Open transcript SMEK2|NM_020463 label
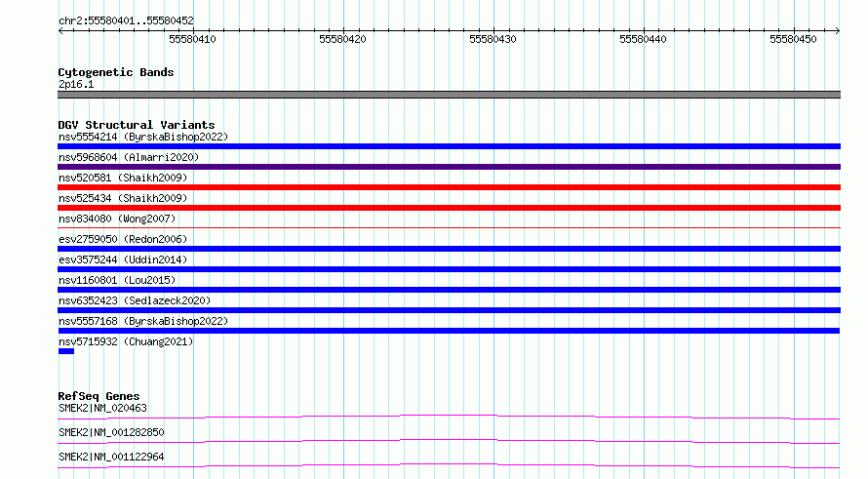The width and height of the screenshot is (868, 479). pos(102,408)
